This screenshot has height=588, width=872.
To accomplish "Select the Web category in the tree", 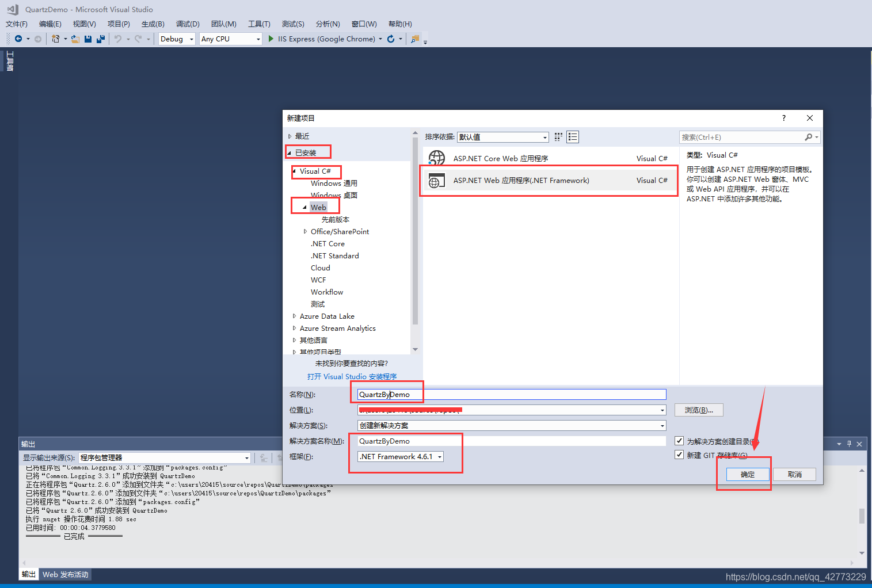I will [x=318, y=207].
